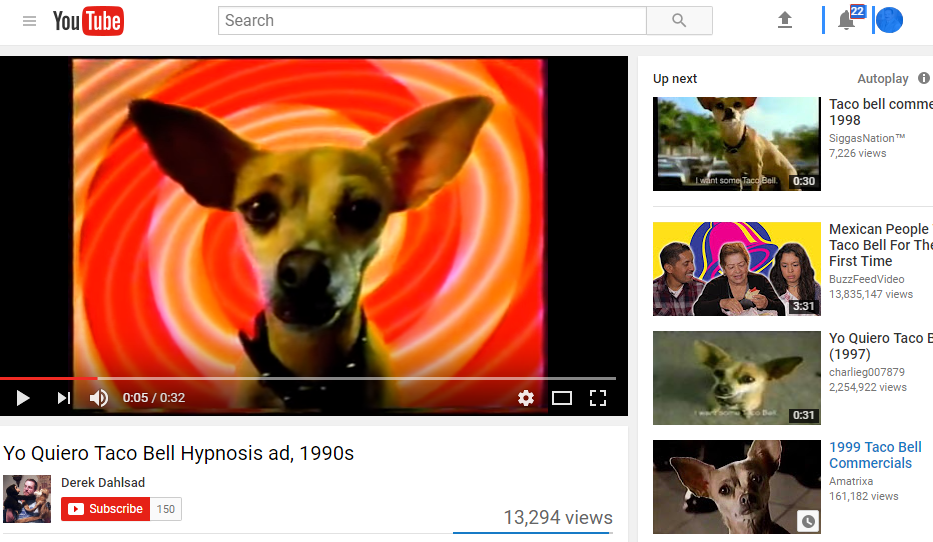The image size is (933, 542).
Task: Open the Derek Dahlsad channel link
Action: click(103, 483)
